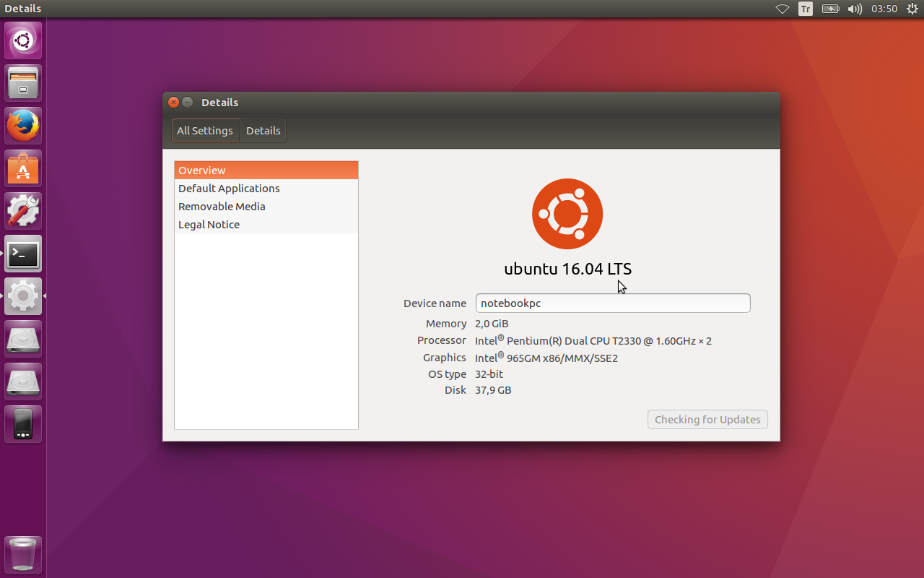Open the Tr keyboard layout indicator
Image resolution: width=924 pixels, height=578 pixels.
pos(806,9)
